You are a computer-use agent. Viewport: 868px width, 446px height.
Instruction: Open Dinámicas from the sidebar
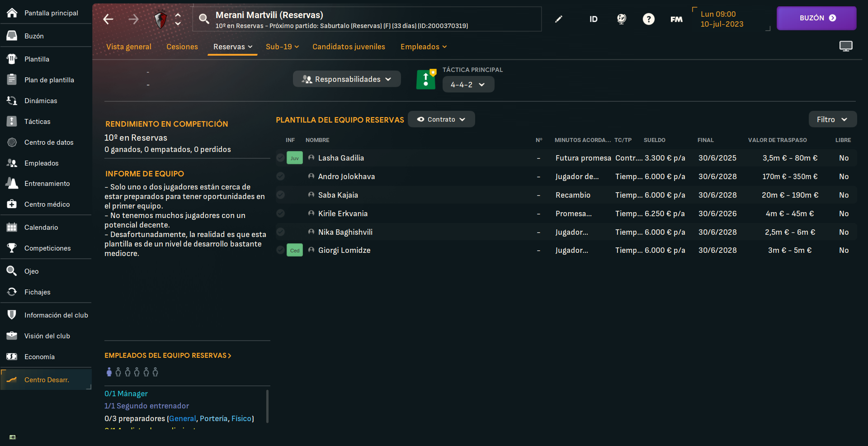pyautogui.click(x=45, y=100)
